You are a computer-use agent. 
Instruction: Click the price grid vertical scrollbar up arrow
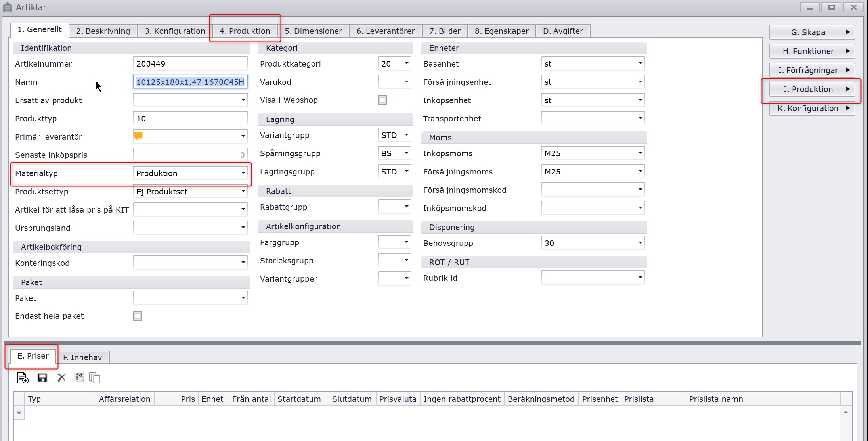845,412
